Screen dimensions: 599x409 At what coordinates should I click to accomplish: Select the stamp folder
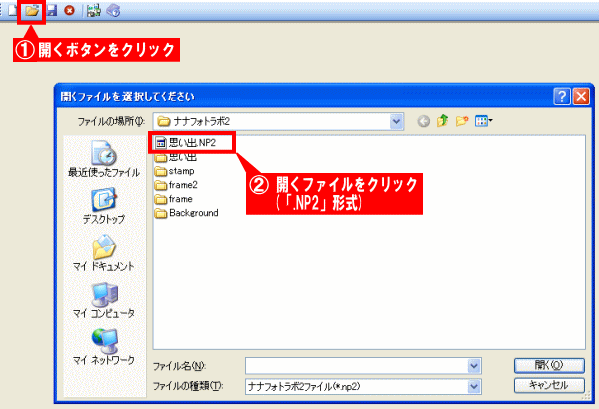175,171
